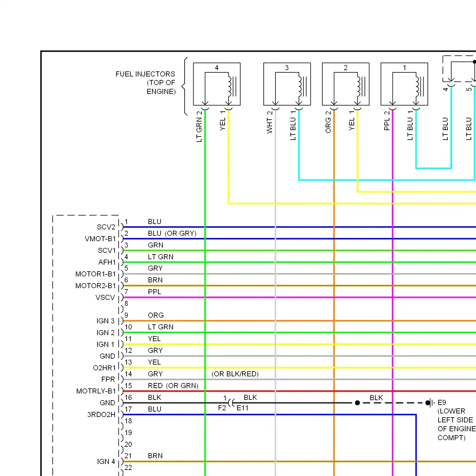
Task: Click the E11 connector label
Action: pos(242,408)
